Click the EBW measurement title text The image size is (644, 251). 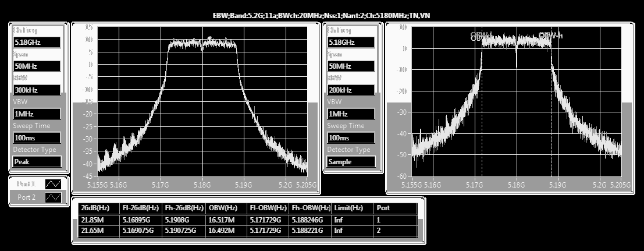(322, 16)
